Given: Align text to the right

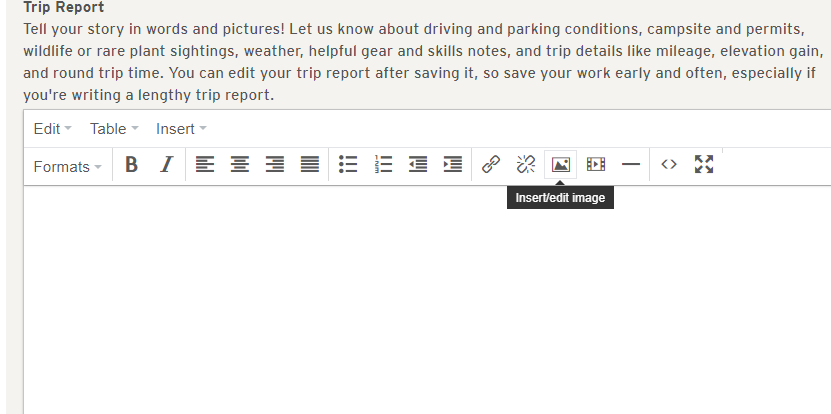Looking at the screenshot, I should coord(275,166).
